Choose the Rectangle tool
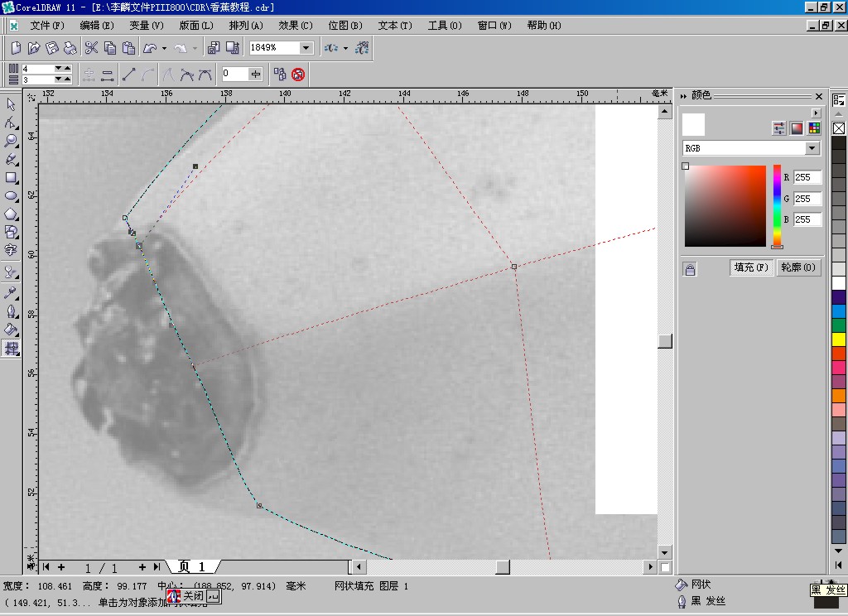Image resolution: width=848 pixels, height=616 pixels. [x=12, y=177]
